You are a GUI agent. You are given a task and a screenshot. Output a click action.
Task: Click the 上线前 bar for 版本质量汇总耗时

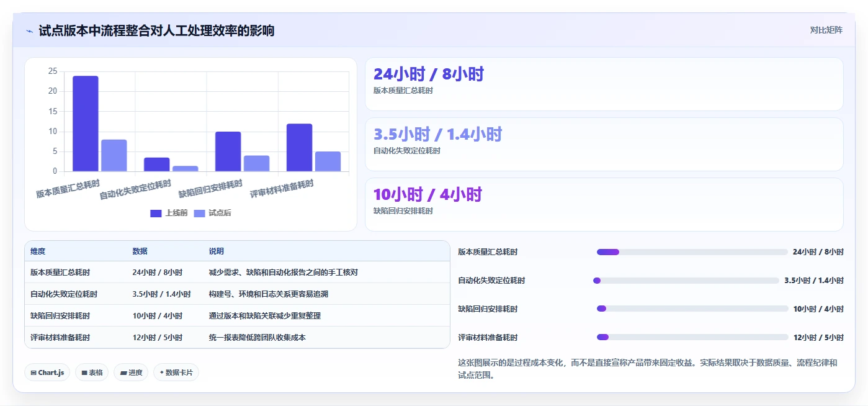click(86, 124)
